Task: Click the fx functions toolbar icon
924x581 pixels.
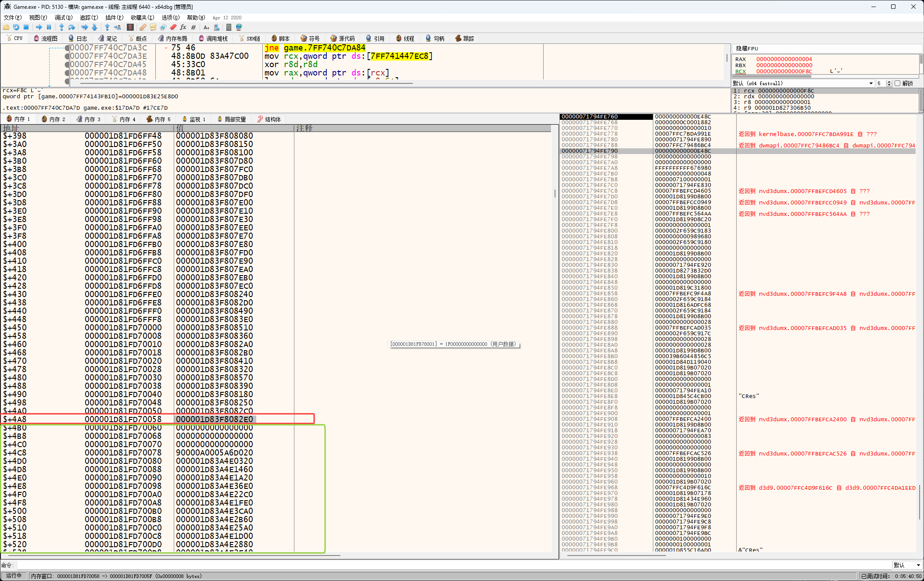Action: tap(183, 27)
